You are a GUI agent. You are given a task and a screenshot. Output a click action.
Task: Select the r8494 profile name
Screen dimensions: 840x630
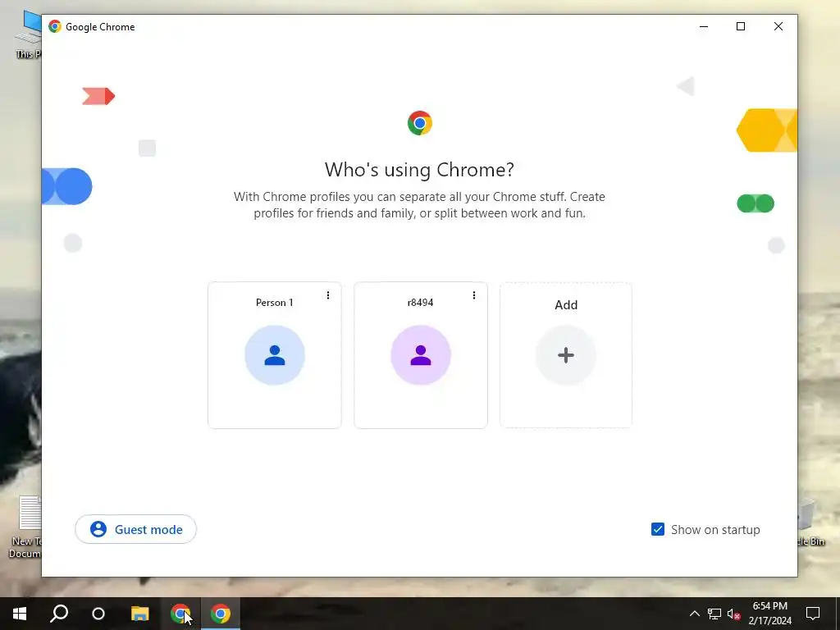pos(421,303)
